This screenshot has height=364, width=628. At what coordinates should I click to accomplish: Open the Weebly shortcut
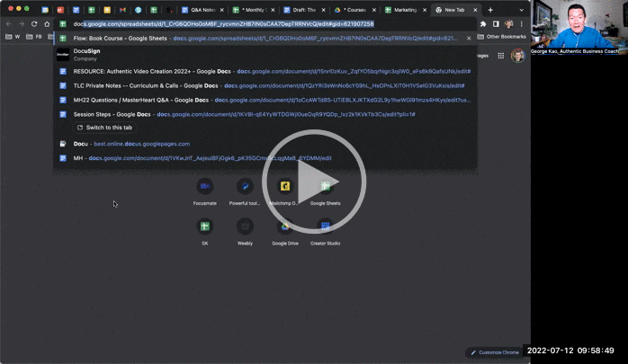[x=245, y=232]
